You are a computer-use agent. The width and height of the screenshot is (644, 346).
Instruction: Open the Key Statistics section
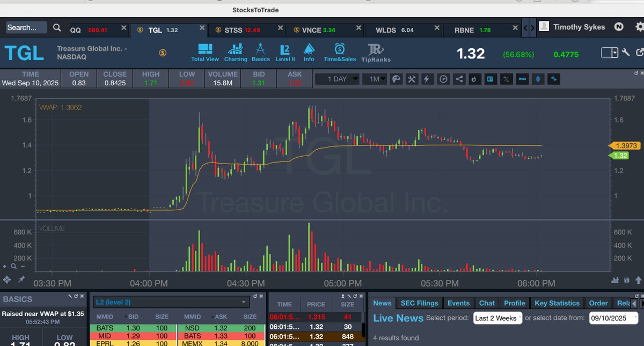tap(557, 303)
